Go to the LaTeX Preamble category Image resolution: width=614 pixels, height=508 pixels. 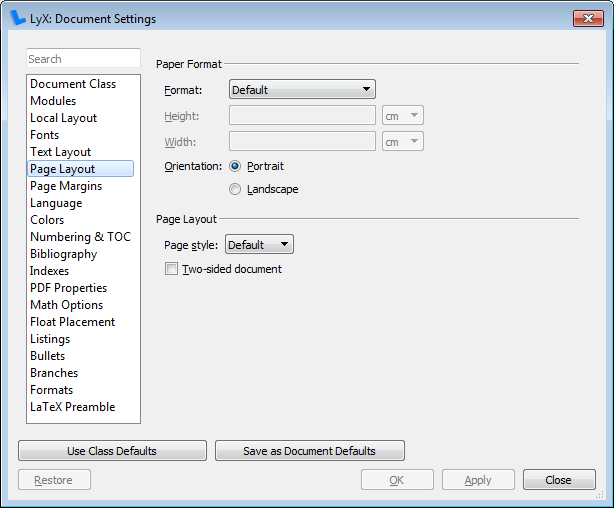click(73, 407)
